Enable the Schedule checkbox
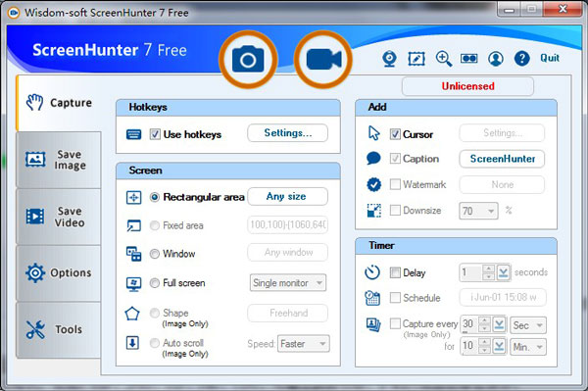Image resolution: width=588 pixels, height=391 pixels. tap(395, 298)
